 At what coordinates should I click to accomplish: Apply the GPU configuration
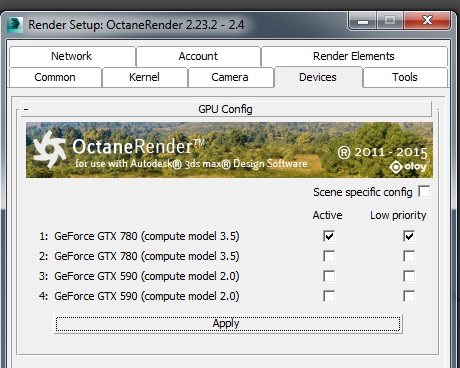[x=228, y=324]
